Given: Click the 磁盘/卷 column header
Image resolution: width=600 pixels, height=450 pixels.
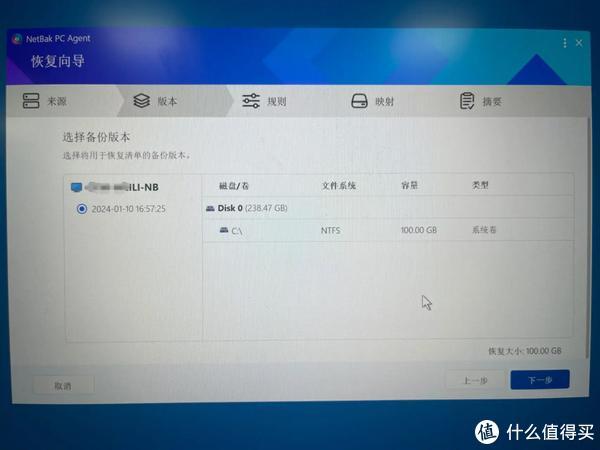Looking at the screenshot, I should [x=234, y=186].
